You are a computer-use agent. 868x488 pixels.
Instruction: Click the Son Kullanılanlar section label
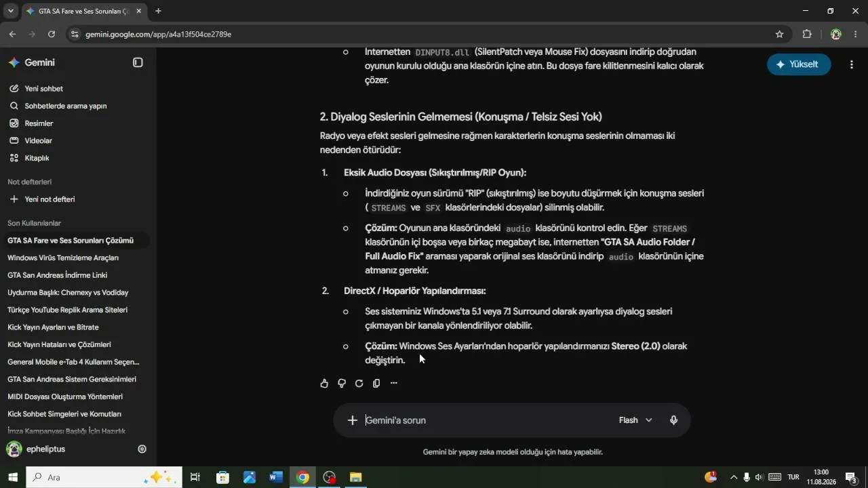point(35,223)
